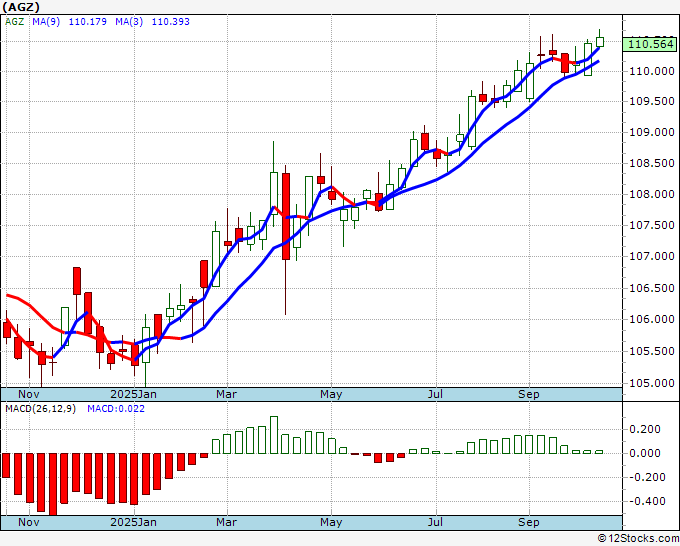Image resolution: width=680 pixels, height=546 pixels.
Task: Click the 106.000 price axis label
Action: 652,319
